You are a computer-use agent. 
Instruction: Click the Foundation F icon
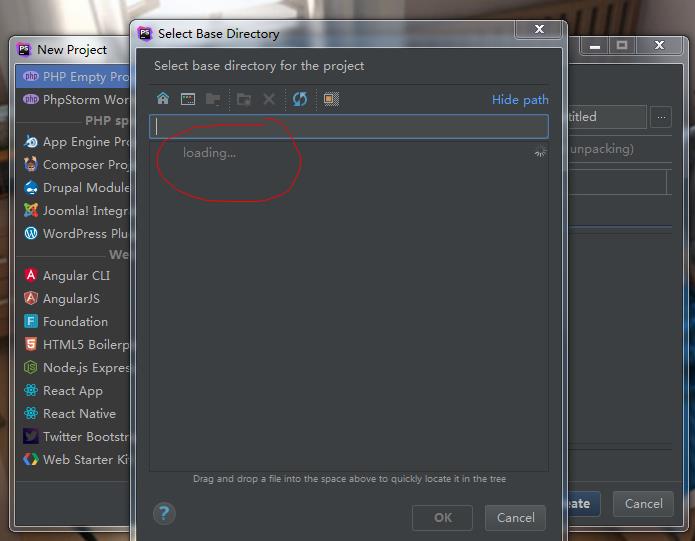click(x=31, y=321)
